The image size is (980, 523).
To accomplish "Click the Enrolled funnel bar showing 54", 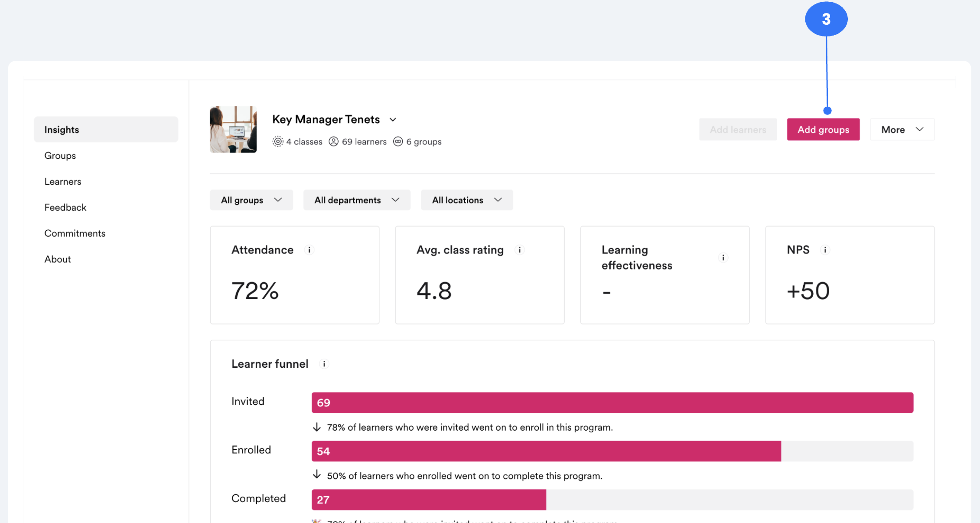I will click(546, 451).
